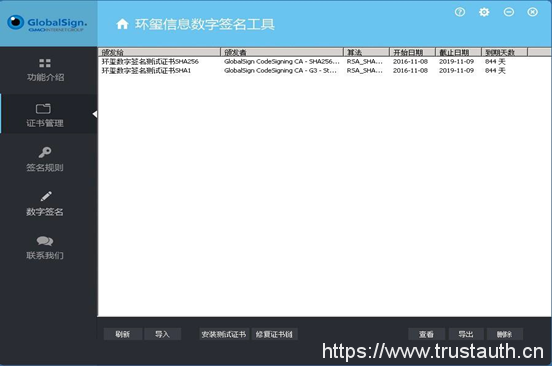Viewport: 552px width, 366px height.
Task: Click the 删除 delete button
Action: point(505,334)
